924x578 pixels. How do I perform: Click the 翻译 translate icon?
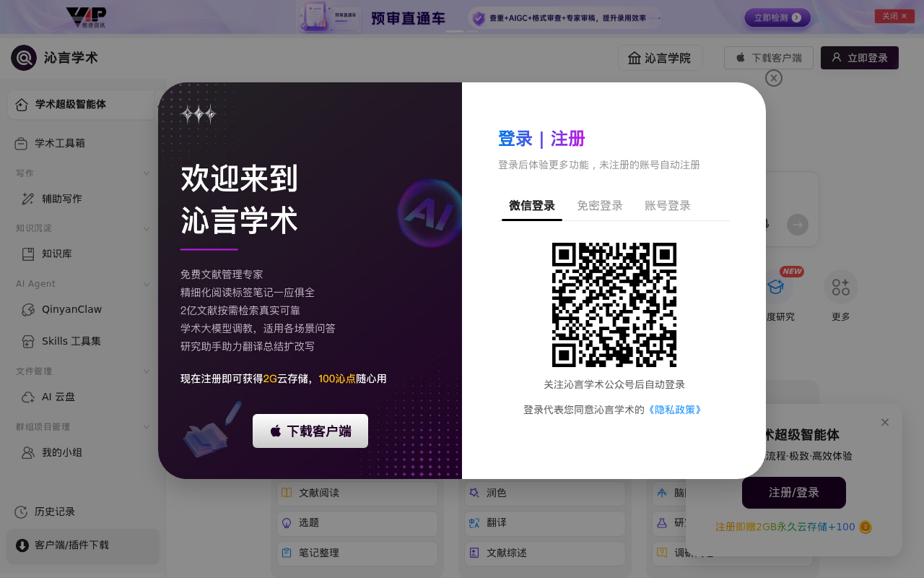tap(474, 522)
